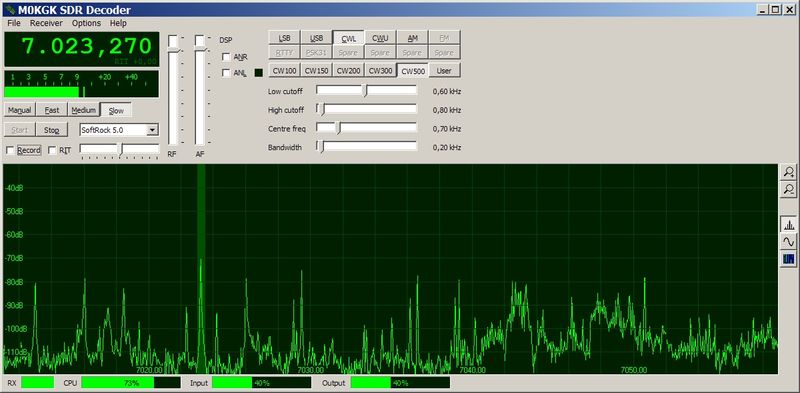Click the dark green DSP indicator square
The height and width of the screenshot is (393, 800).
point(258,73)
